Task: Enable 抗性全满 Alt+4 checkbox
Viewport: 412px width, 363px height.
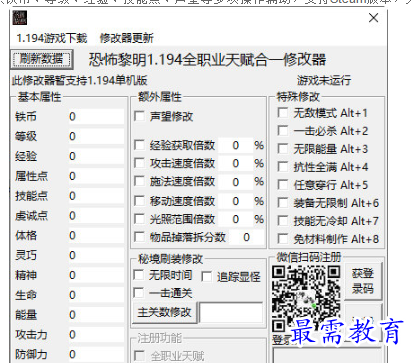Action: click(x=283, y=167)
